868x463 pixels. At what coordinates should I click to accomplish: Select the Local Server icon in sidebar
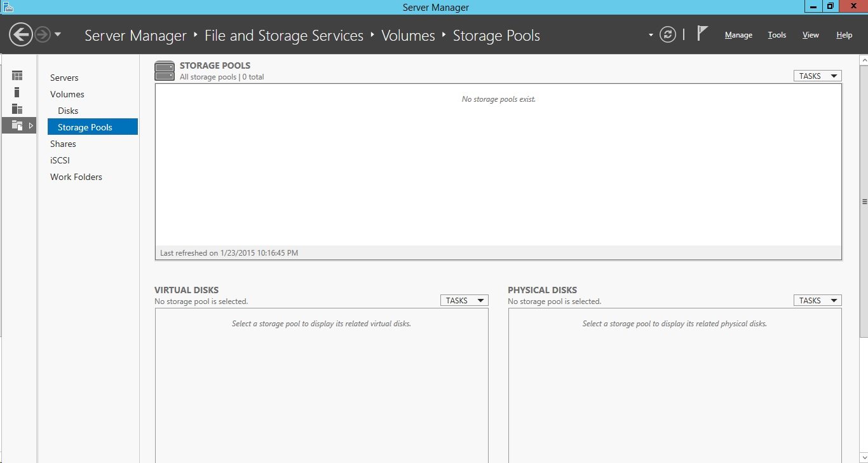tap(17, 92)
